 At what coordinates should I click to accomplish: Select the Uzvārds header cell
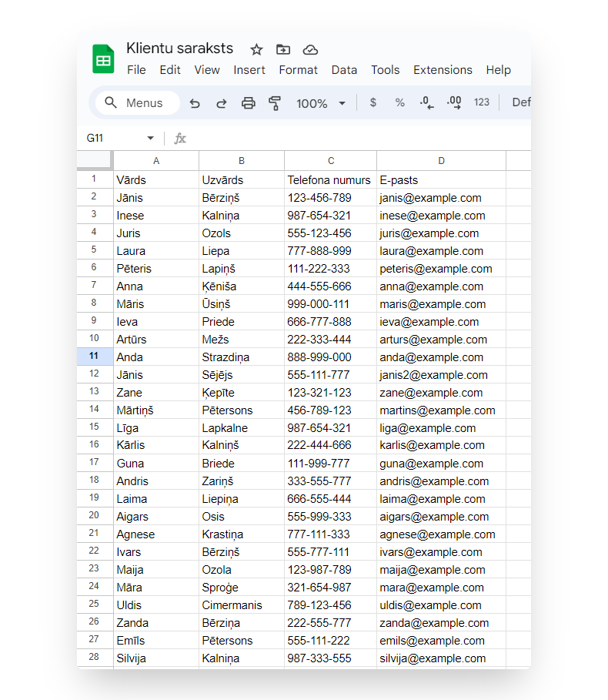tap(242, 180)
